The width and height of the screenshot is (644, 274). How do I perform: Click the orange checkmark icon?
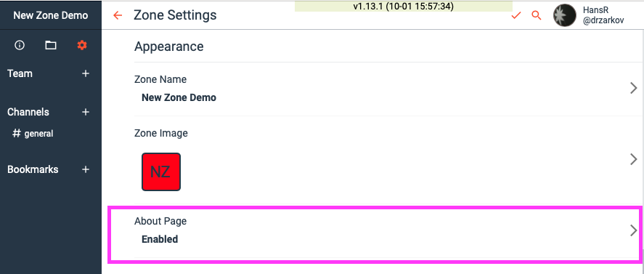516,16
